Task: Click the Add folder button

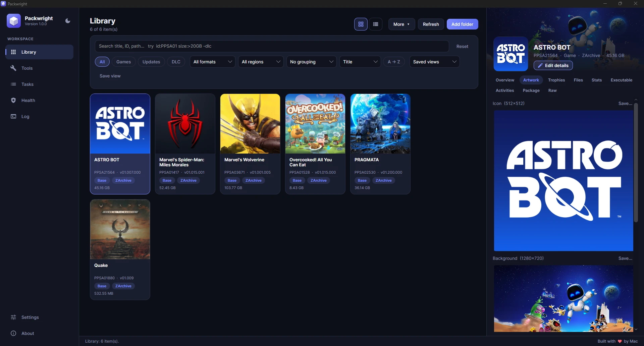Action: click(x=462, y=24)
